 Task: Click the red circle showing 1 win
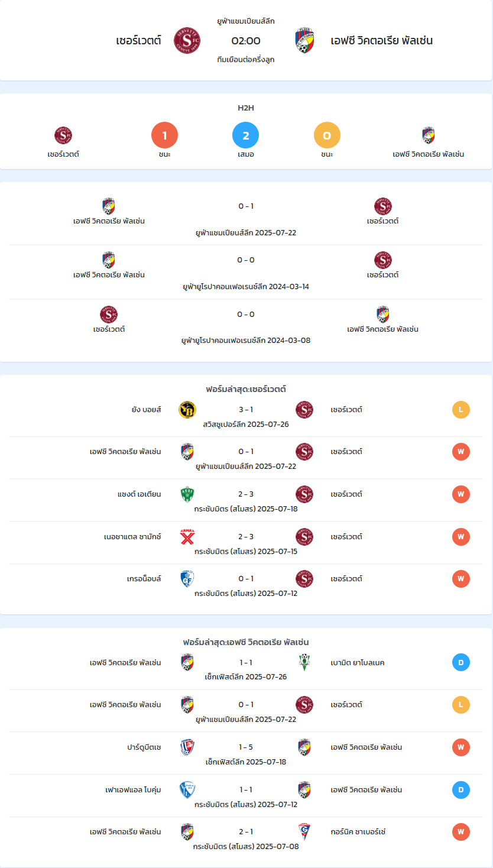coord(165,135)
